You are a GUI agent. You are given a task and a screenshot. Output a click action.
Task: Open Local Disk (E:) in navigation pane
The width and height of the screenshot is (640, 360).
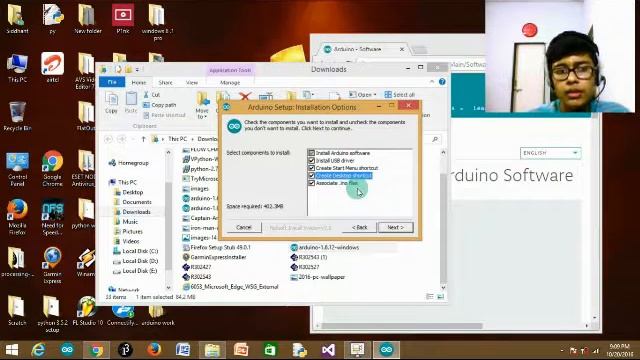coord(136,271)
